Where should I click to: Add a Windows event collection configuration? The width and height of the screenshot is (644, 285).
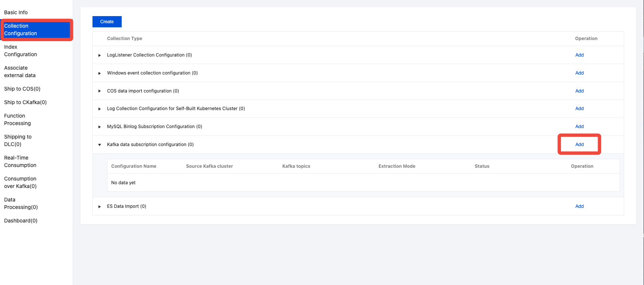[x=579, y=73]
